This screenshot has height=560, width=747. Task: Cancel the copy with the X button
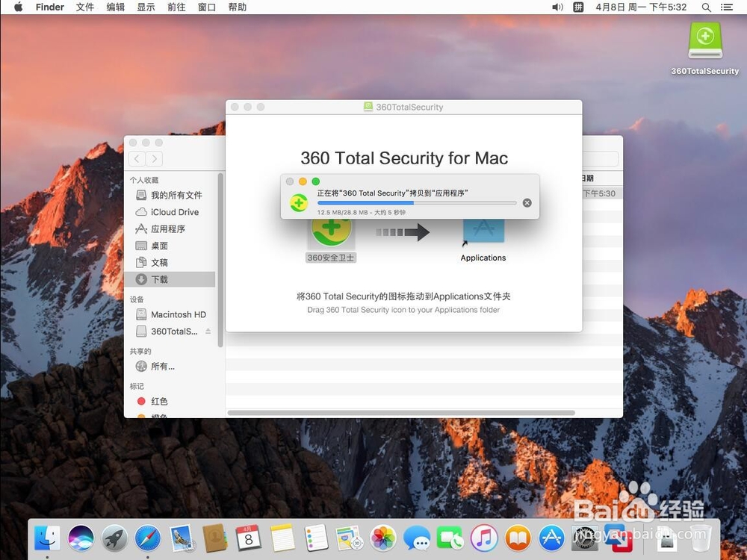tap(527, 203)
